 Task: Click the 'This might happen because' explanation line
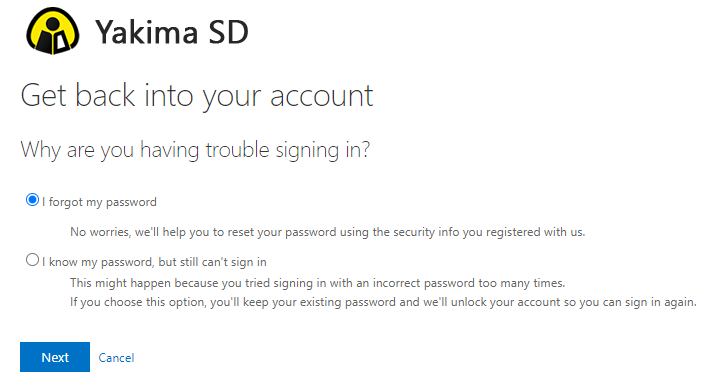(317, 283)
